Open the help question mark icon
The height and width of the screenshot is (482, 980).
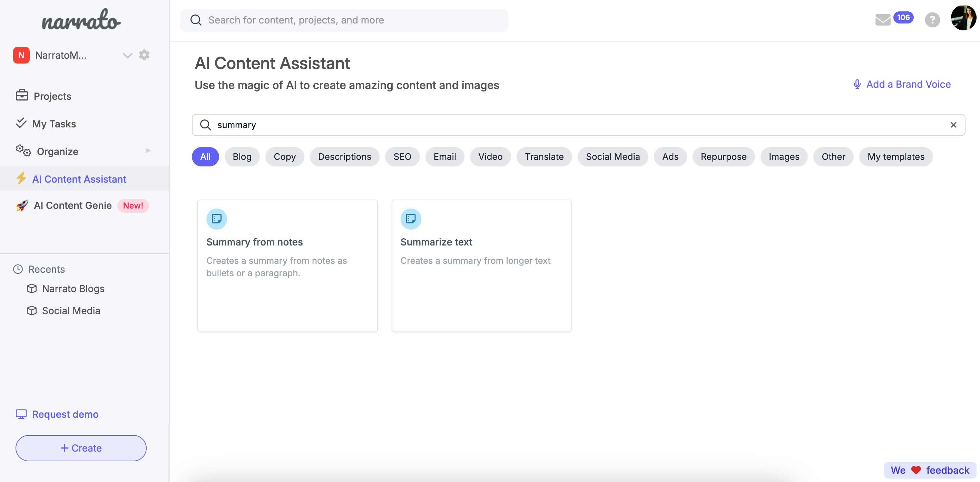point(932,20)
